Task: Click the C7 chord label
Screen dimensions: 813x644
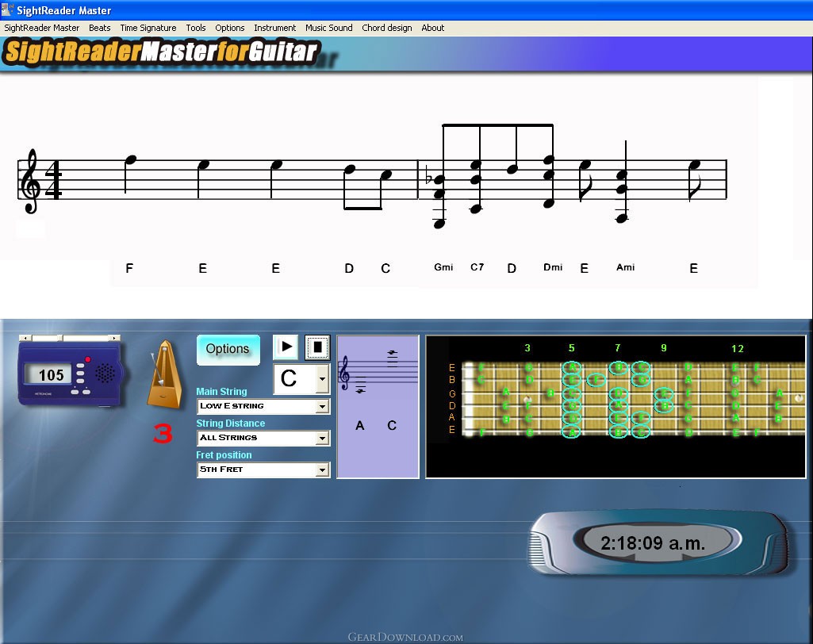Action: [477, 267]
